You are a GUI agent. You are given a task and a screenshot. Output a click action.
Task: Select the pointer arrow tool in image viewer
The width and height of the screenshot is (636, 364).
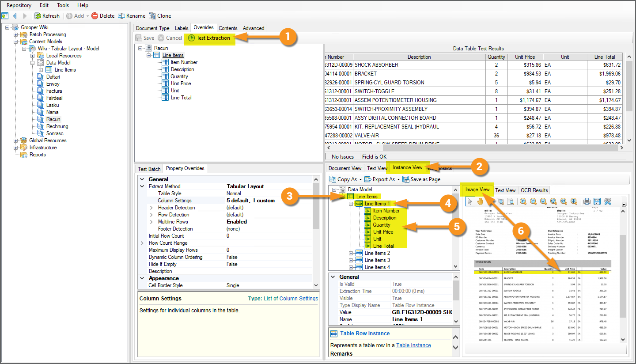470,201
